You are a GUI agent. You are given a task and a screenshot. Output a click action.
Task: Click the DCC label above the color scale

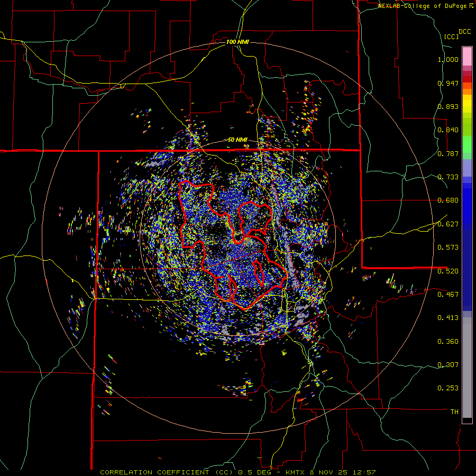(464, 32)
